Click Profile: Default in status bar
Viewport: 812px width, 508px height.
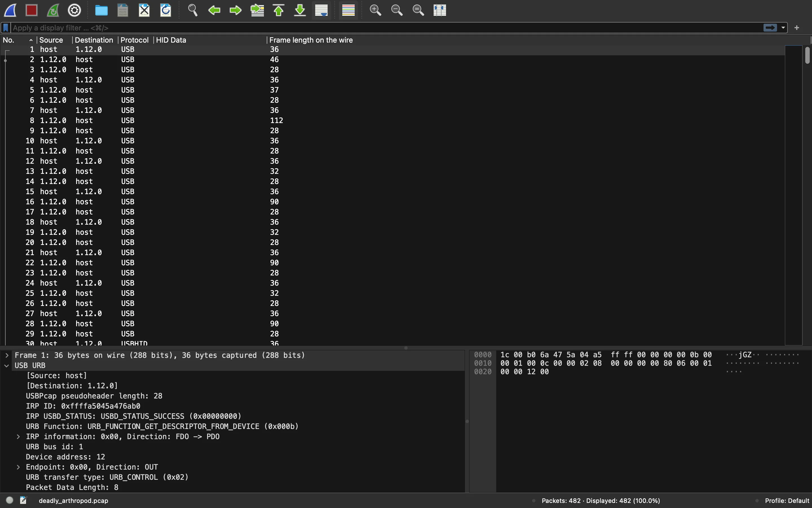coord(787,501)
